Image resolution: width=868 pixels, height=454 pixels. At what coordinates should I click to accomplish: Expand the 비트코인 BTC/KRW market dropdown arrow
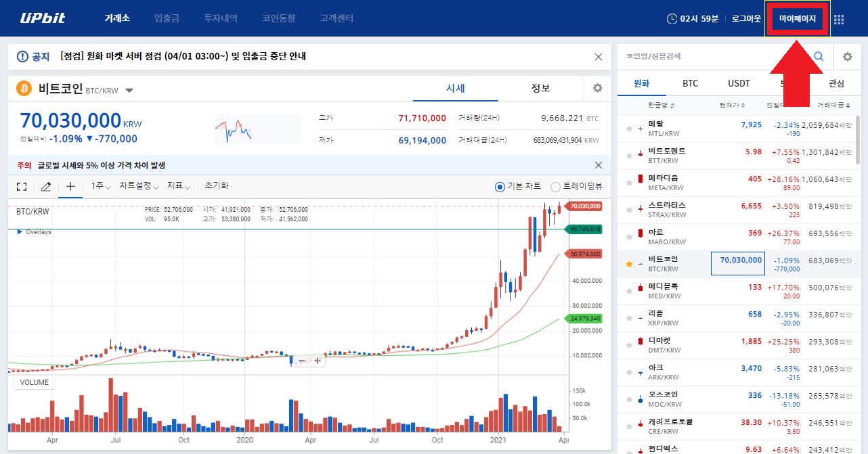pos(129,90)
